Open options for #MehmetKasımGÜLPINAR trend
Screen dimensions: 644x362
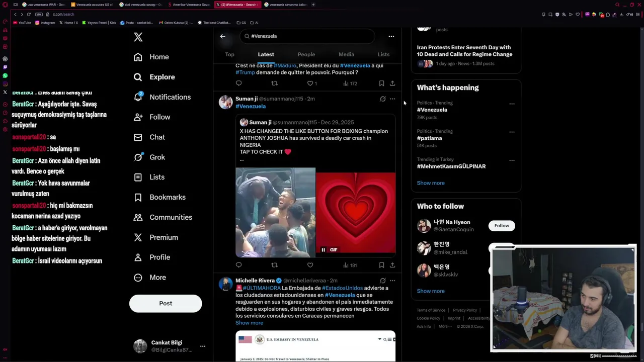click(x=512, y=160)
